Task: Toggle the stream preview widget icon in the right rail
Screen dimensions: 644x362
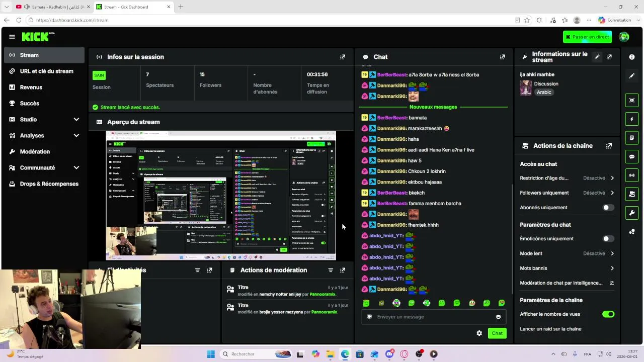Action: pyautogui.click(x=632, y=100)
